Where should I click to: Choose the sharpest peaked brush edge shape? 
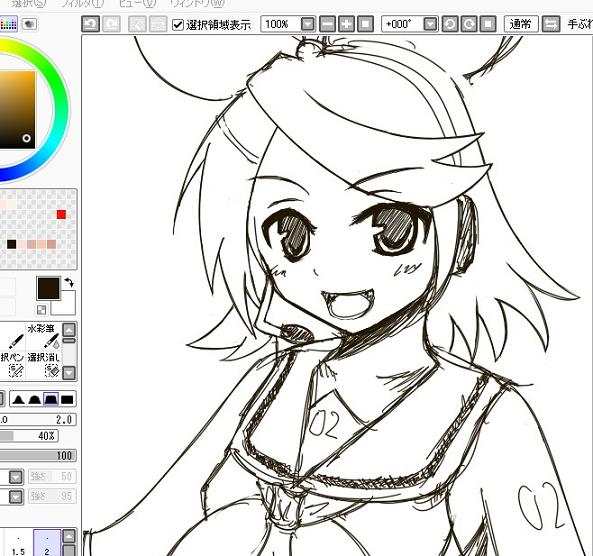pyautogui.click(x=18, y=399)
